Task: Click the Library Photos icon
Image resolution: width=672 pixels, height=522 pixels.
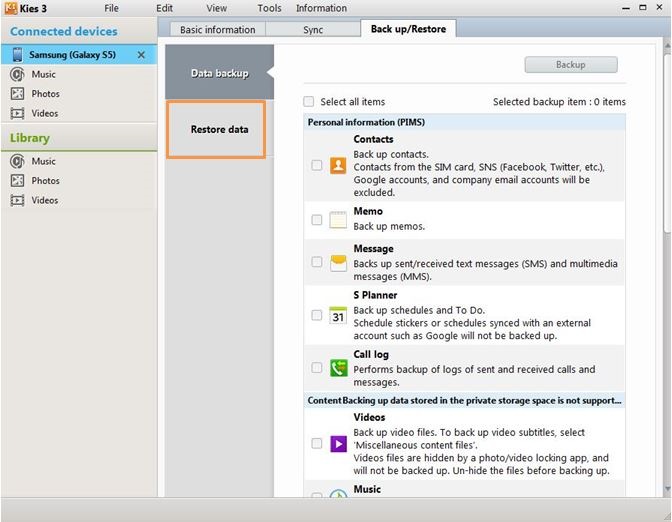Action: 17,181
